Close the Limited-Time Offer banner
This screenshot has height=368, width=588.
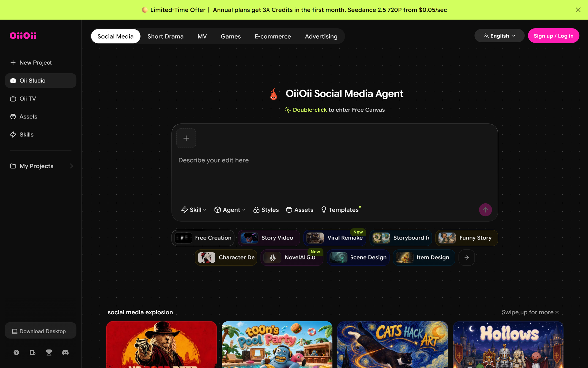[x=578, y=10]
